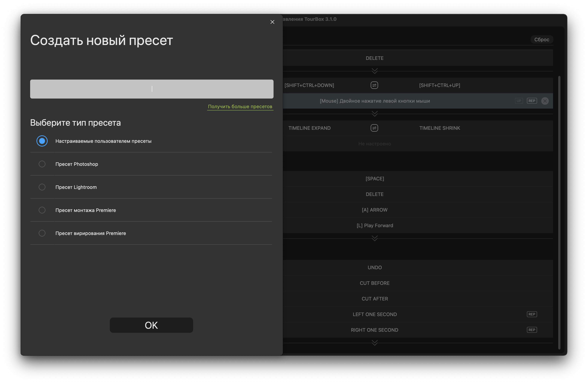This screenshot has height=383, width=588.
Task: Close the create new preset dialog
Action: click(272, 22)
